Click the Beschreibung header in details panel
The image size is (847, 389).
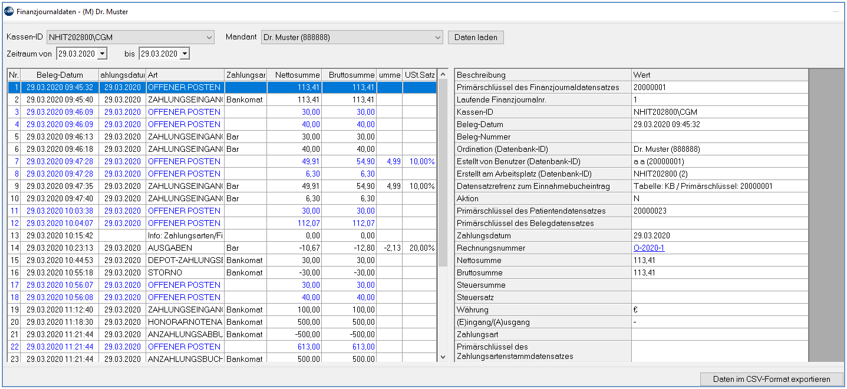(543, 75)
